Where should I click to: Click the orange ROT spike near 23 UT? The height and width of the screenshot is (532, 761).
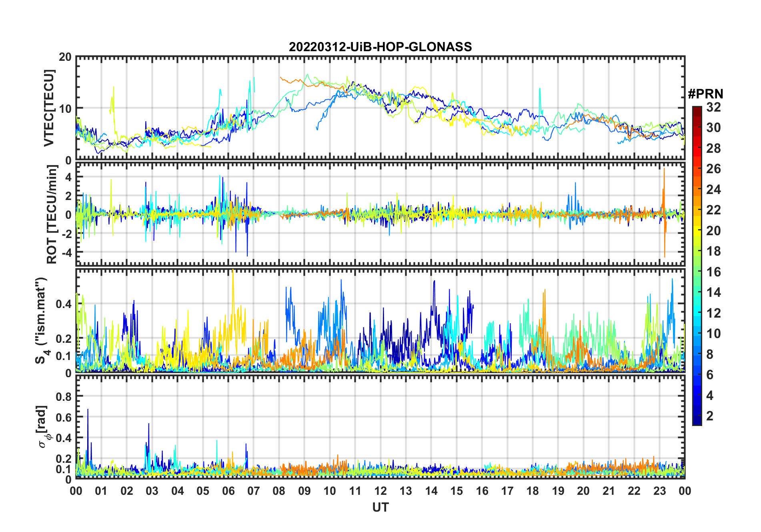click(x=664, y=212)
